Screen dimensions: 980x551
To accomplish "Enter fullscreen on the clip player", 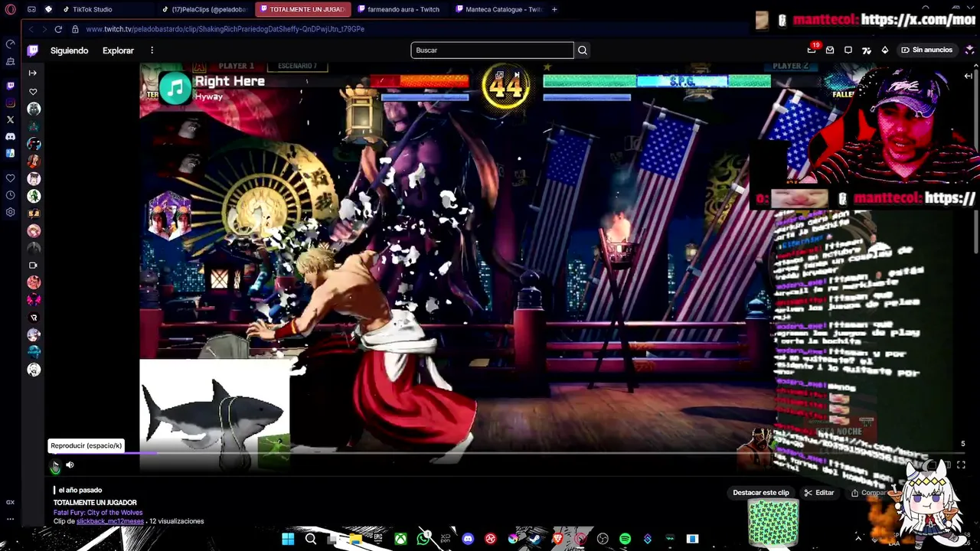I will click(961, 465).
